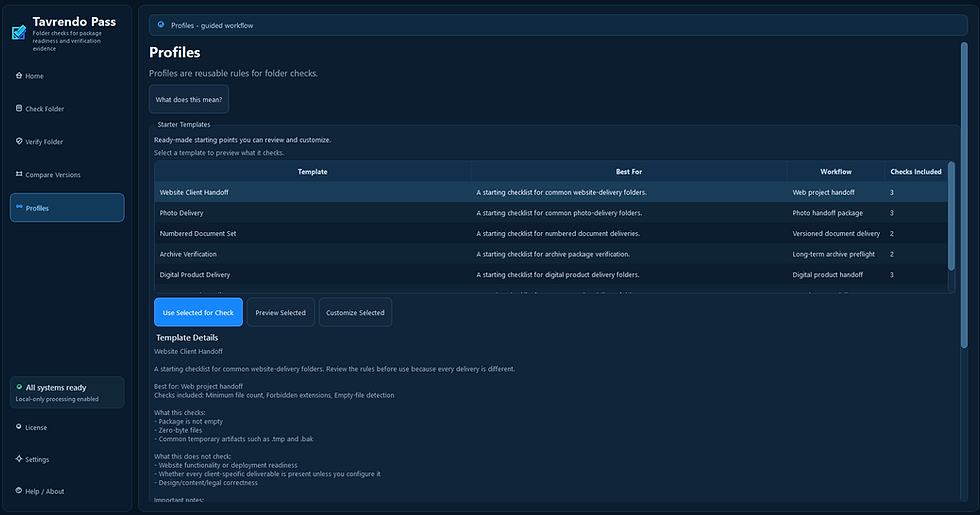
Task: Click the Compare Versions icon
Action: (x=19, y=174)
